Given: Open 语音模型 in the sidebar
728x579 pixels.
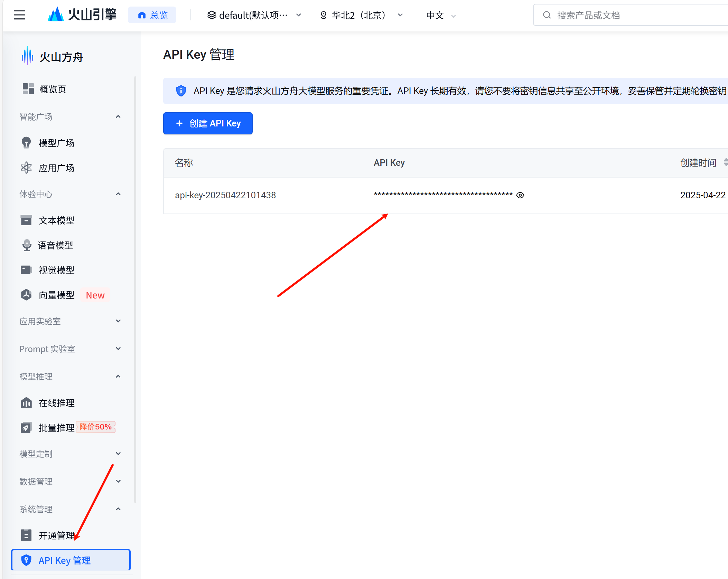Looking at the screenshot, I should [x=55, y=245].
